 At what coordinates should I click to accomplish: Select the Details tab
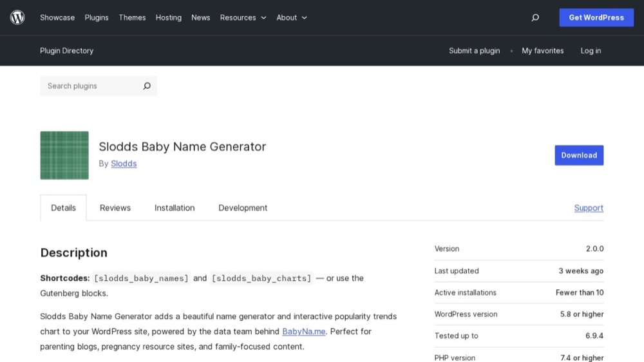click(x=63, y=208)
